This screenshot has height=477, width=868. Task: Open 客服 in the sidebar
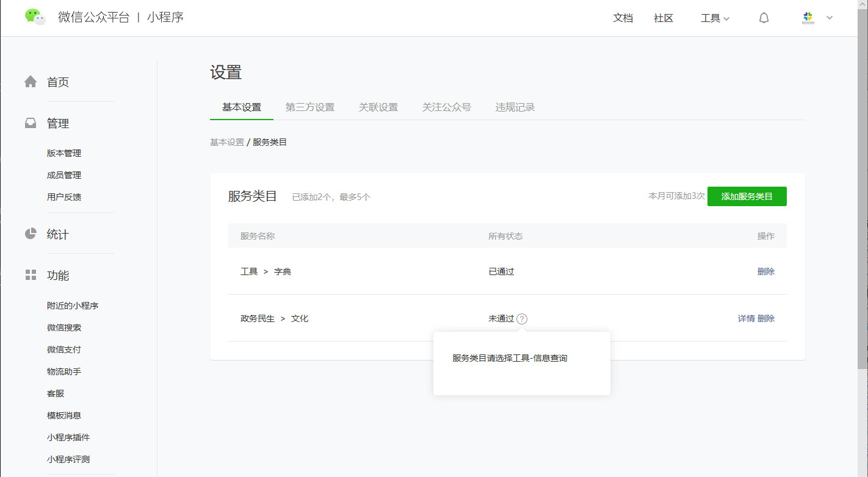[x=56, y=393]
